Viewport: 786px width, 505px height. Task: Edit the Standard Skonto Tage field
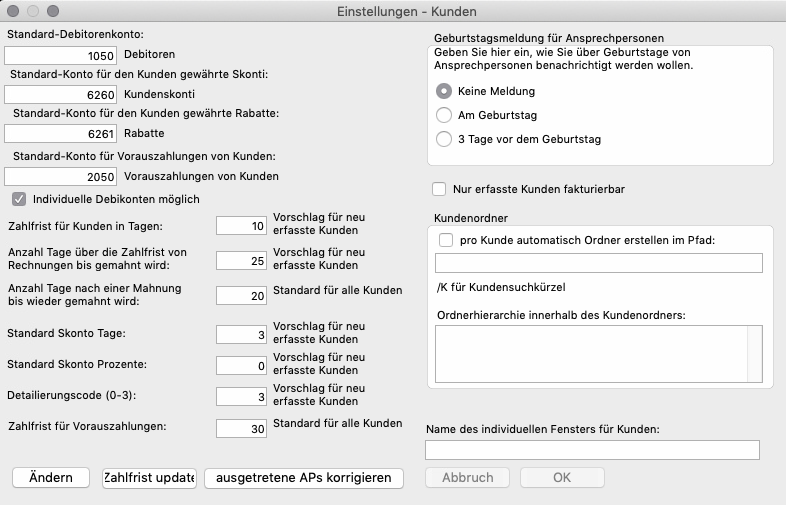coord(238,334)
